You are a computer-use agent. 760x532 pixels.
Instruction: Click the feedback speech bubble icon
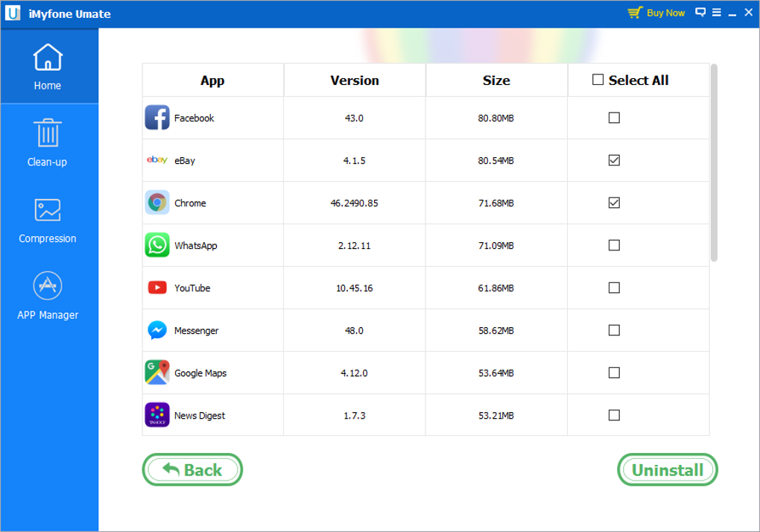point(700,13)
